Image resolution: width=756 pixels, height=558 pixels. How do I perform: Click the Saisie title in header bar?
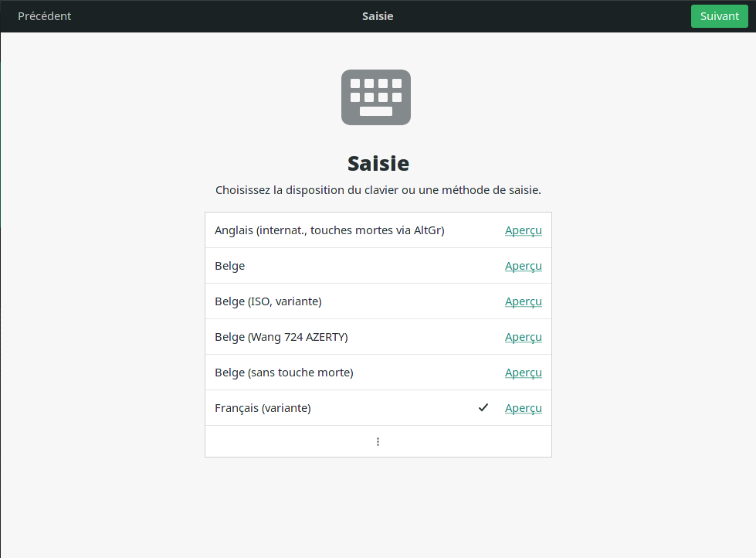point(378,16)
